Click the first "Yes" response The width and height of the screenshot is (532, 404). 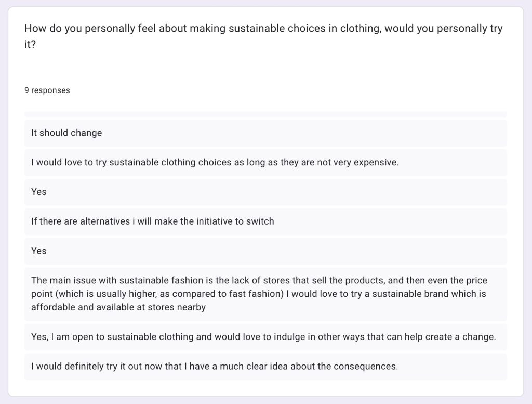point(265,192)
